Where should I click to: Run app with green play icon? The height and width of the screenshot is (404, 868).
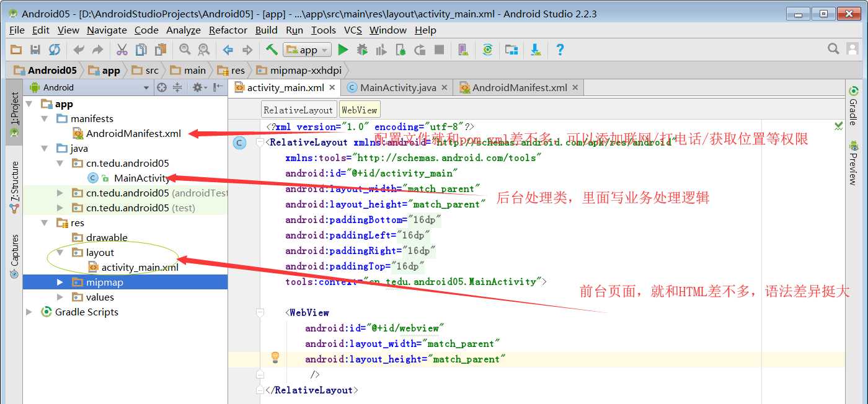[x=343, y=50]
